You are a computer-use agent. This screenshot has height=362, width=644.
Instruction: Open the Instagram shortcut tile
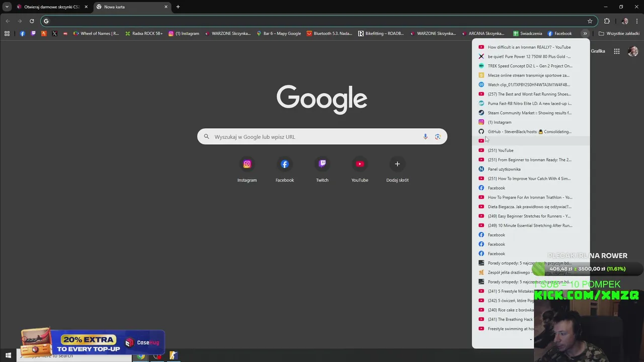[x=247, y=170]
